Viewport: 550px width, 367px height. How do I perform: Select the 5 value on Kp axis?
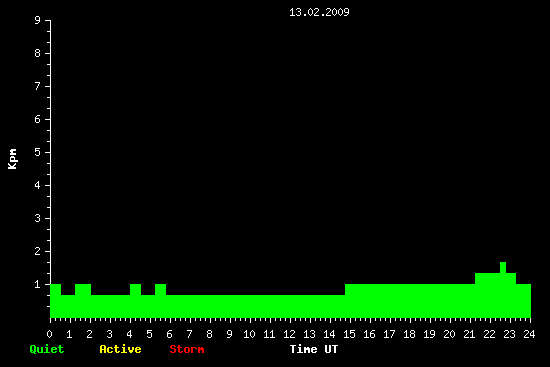pos(38,152)
